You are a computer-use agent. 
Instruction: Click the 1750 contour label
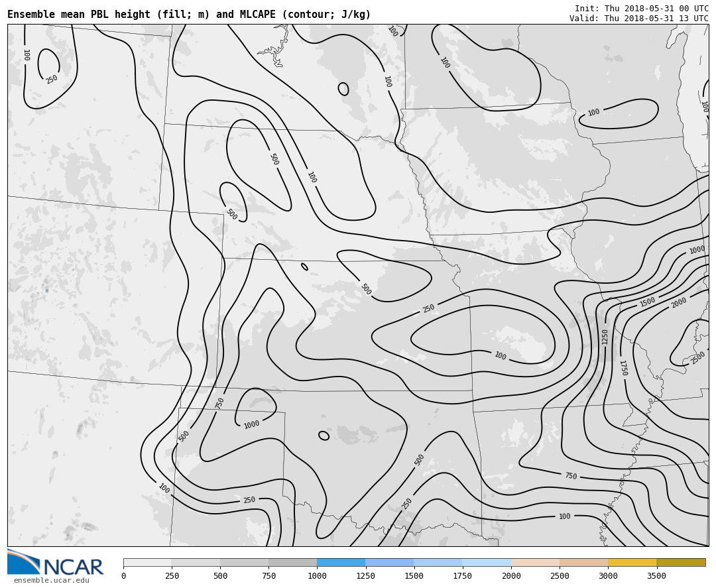[623, 368]
